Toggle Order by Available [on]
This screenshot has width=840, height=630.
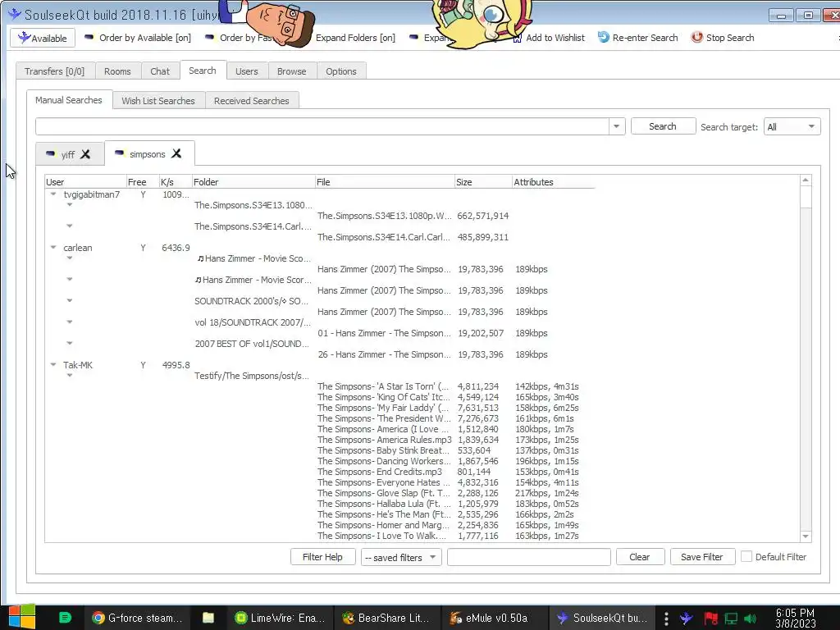point(138,38)
